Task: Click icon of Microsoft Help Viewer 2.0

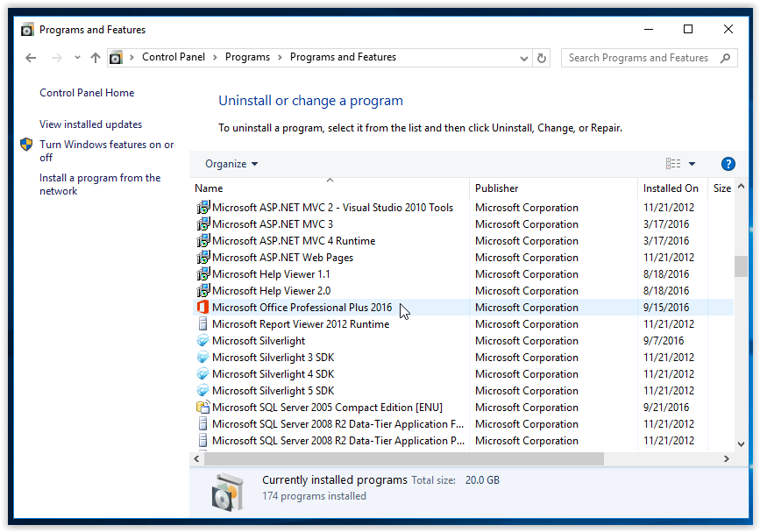Action: pos(203,291)
